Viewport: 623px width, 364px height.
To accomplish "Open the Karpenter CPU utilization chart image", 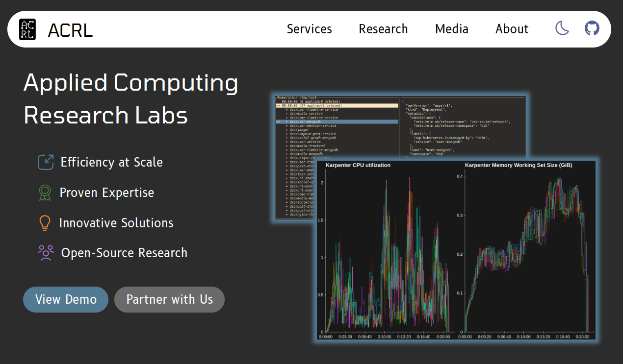I will point(388,251).
